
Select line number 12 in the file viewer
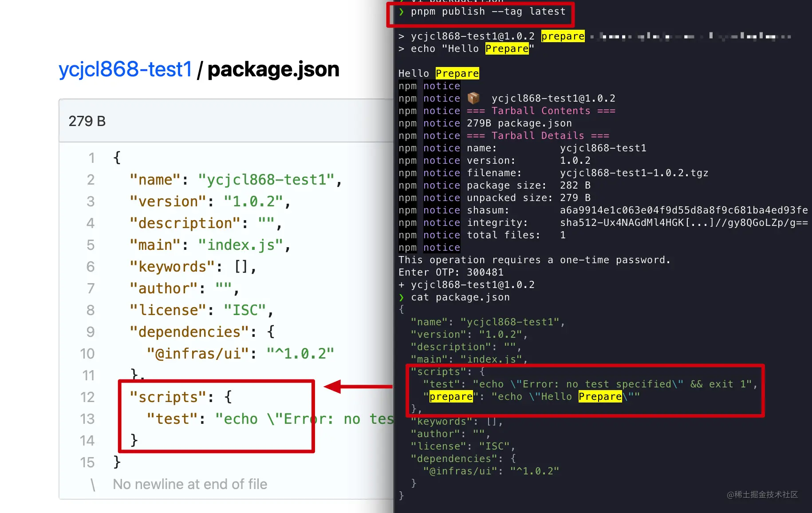pos(87,397)
